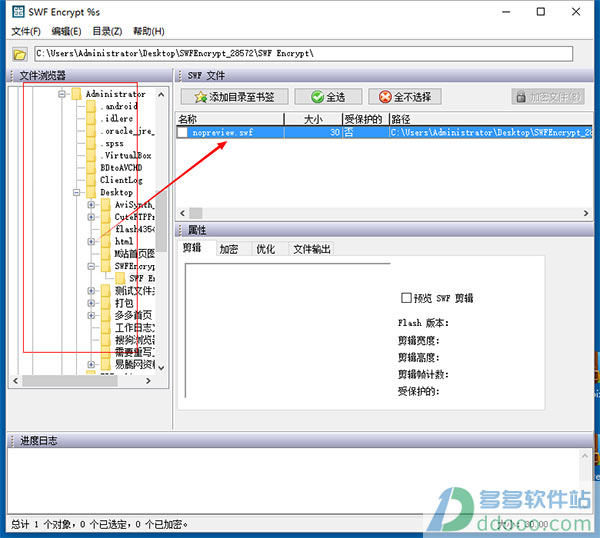This screenshot has height=538, width=600.
Task: Click the html folder icon
Action: pos(106,241)
